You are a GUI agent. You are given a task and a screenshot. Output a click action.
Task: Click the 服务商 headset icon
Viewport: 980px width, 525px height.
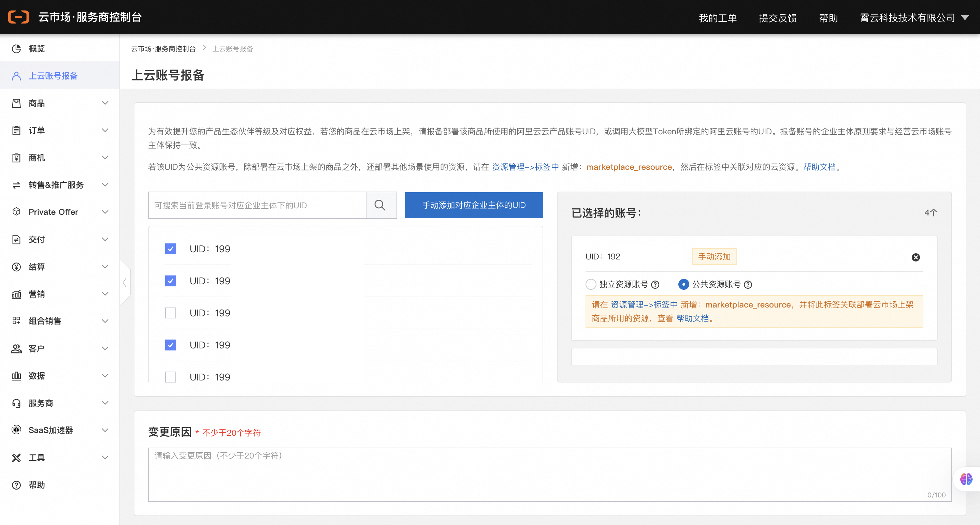click(16, 403)
